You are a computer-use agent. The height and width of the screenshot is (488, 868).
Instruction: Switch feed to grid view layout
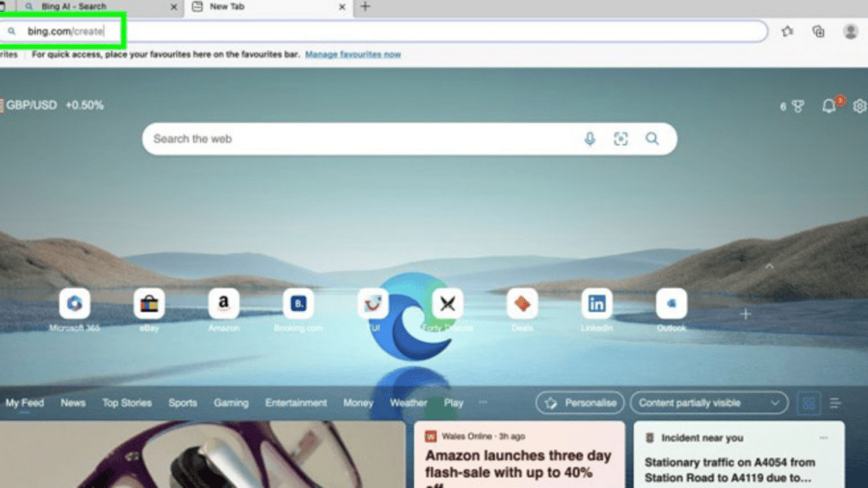809,403
